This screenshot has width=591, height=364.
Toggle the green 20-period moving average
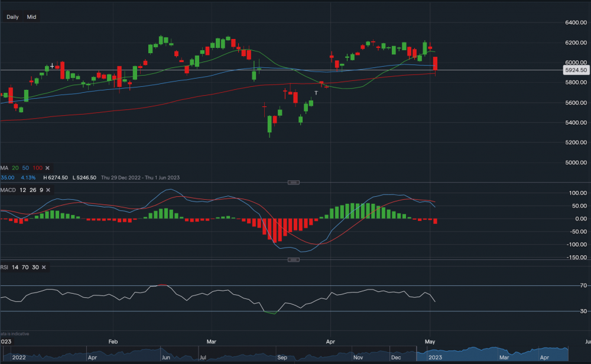(x=15, y=168)
